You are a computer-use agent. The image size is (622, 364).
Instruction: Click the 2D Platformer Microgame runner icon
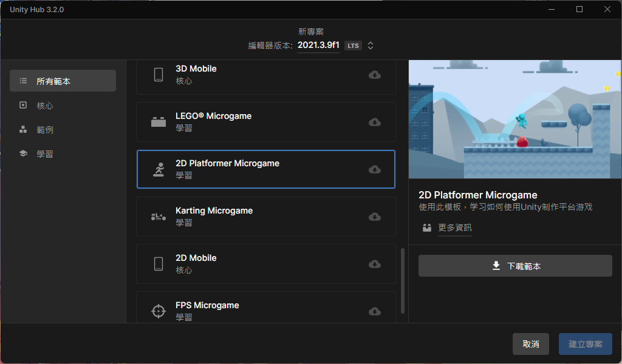[159, 169]
